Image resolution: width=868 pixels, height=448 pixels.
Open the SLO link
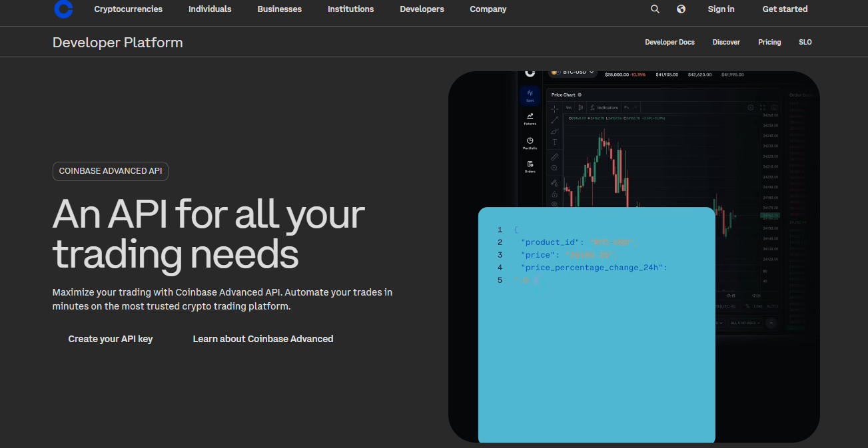[805, 42]
